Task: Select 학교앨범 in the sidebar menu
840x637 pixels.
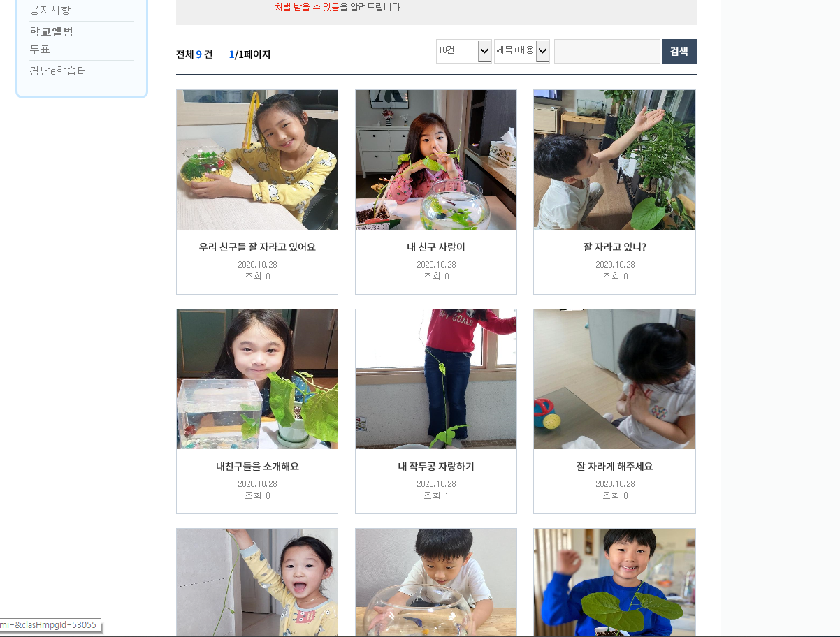Action: point(51,31)
